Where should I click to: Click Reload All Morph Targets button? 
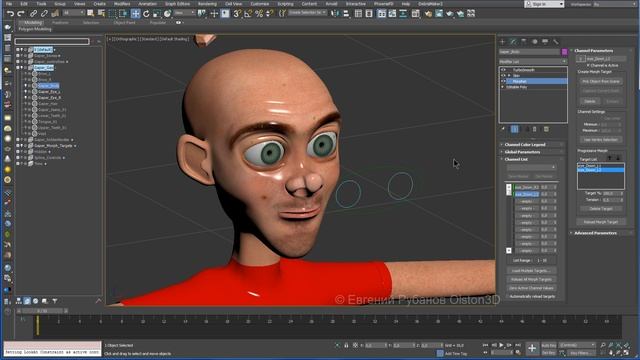[531, 280]
